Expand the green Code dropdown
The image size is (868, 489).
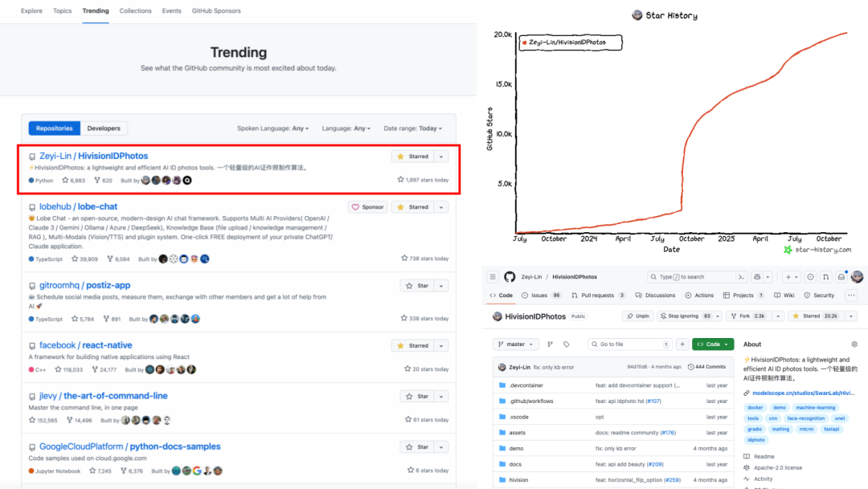(713, 344)
